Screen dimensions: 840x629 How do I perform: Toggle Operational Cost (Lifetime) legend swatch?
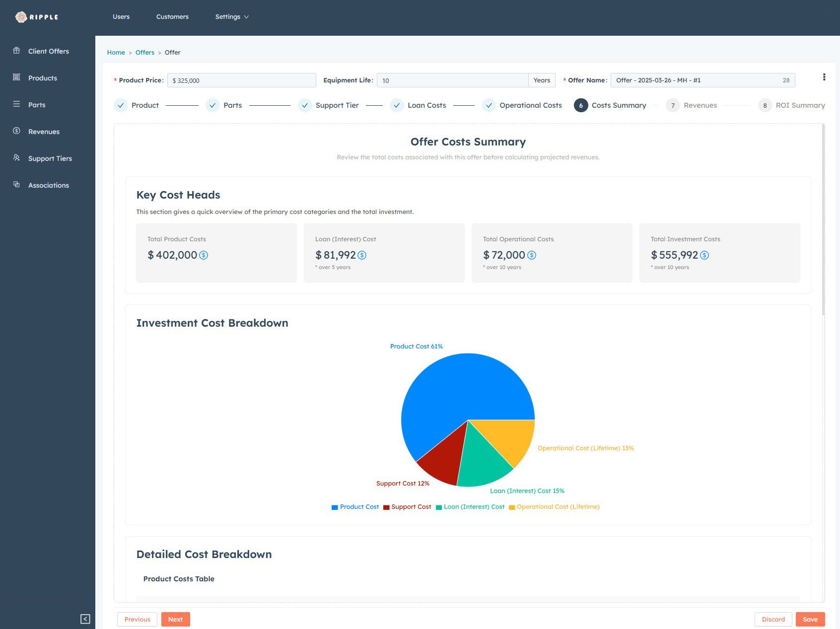512,507
